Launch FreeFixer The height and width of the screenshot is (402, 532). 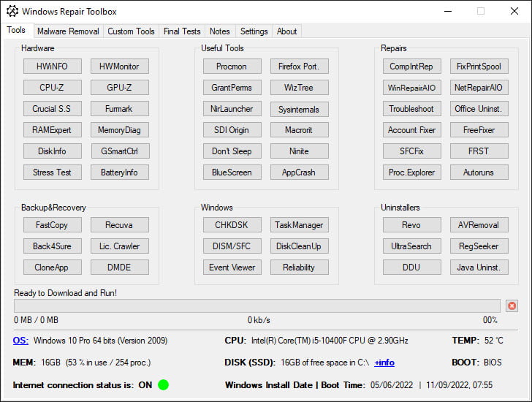pos(479,130)
